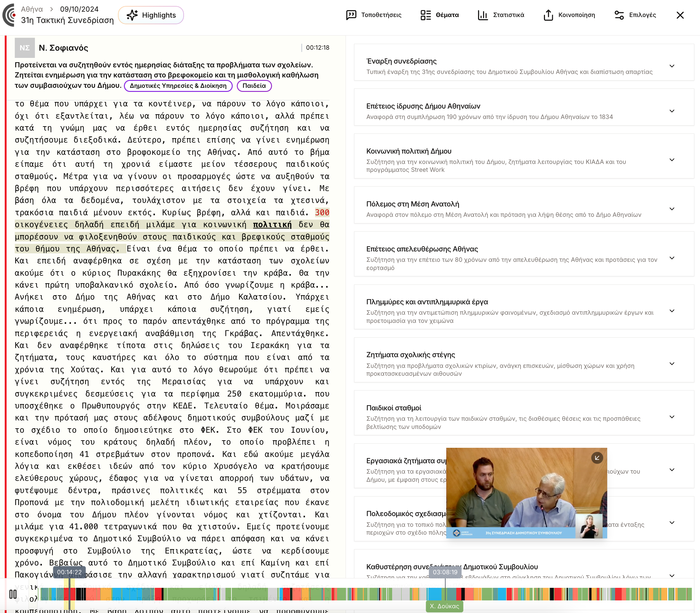Open the Κοινοποίηση share option

tap(569, 15)
